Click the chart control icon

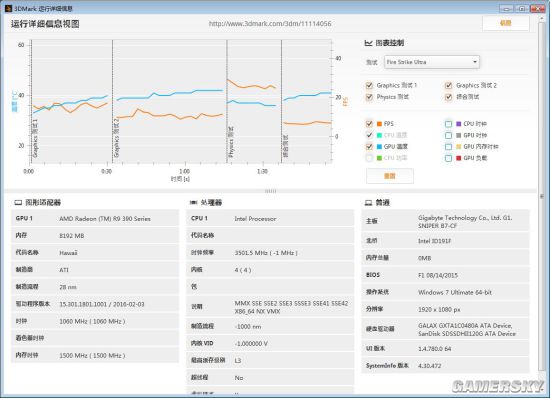click(x=368, y=43)
